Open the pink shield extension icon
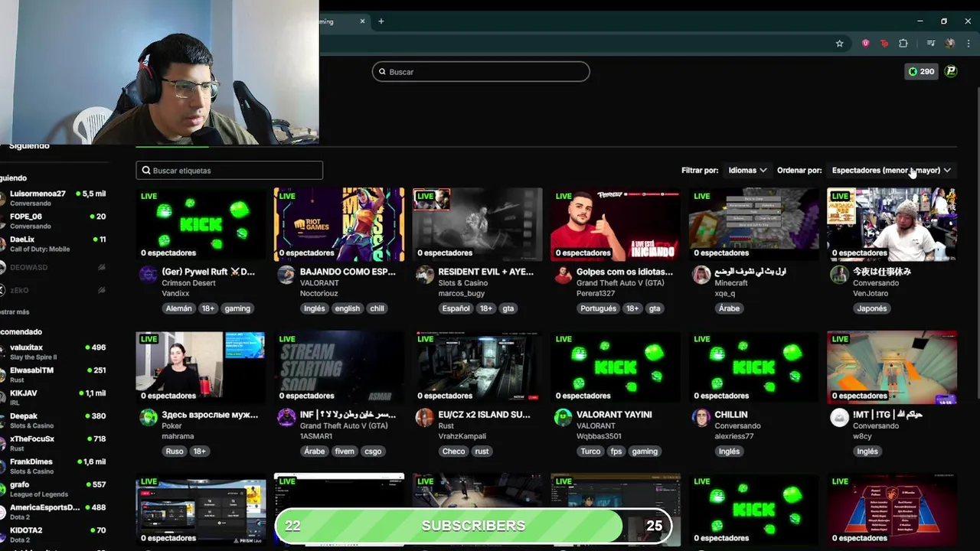The width and height of the screenshot is (980, 551). [866, 44]
